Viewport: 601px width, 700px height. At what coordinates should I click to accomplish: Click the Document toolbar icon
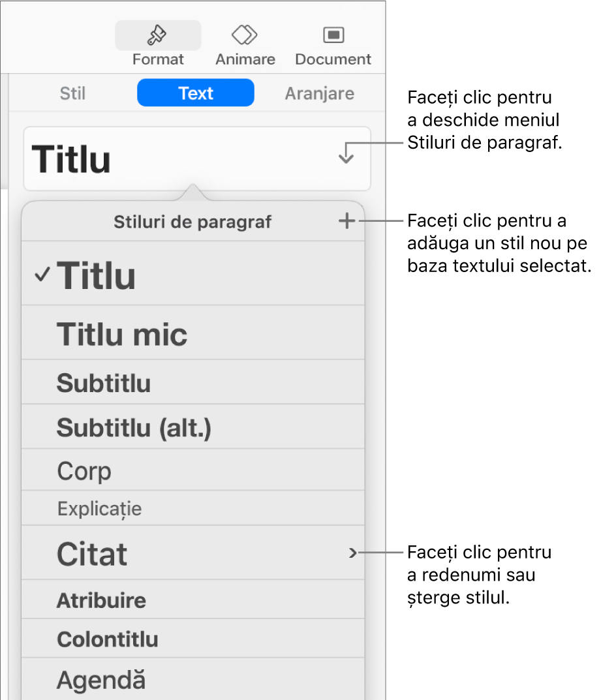pyautogui.click(x=333, y=35)
